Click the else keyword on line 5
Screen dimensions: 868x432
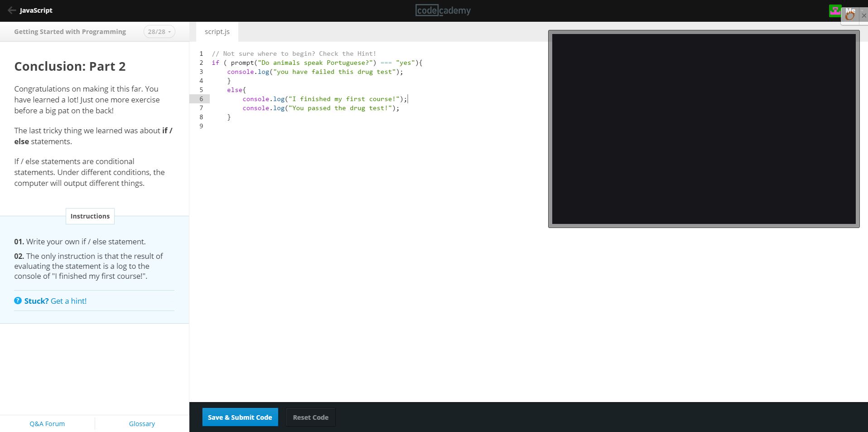[235, 90]
